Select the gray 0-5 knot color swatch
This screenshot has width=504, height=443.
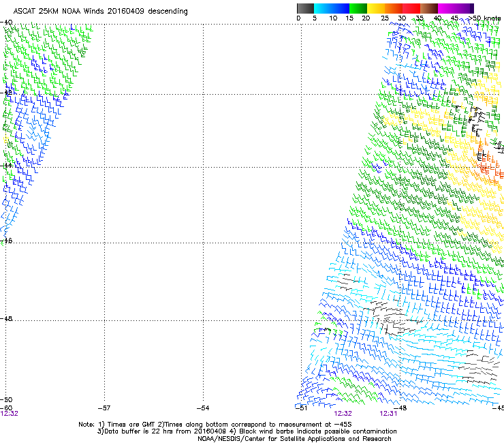point(305,8)
